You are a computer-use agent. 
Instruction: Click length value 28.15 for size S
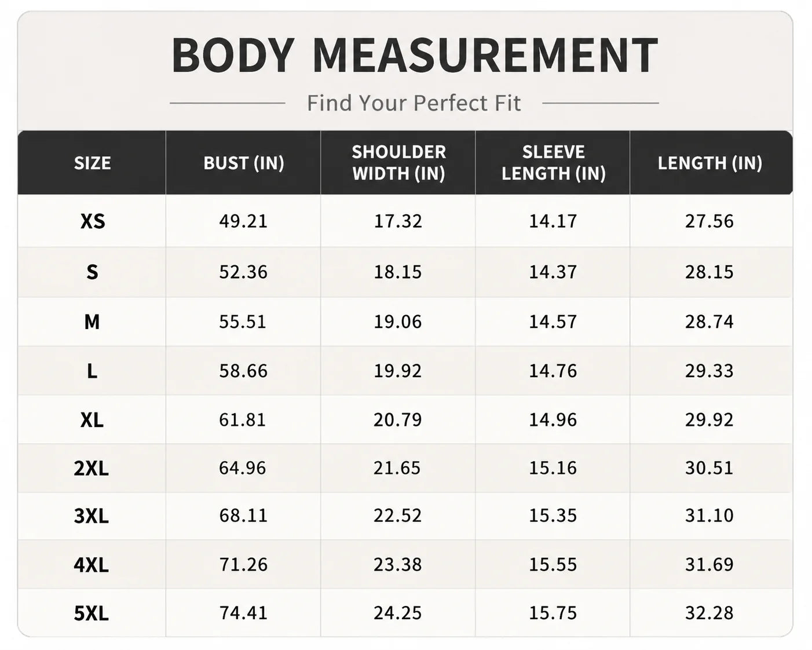709,272
